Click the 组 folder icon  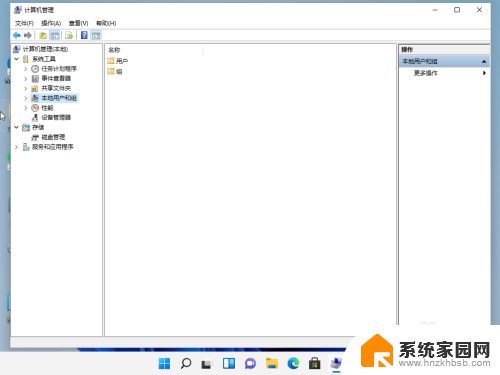pos(111,71)
